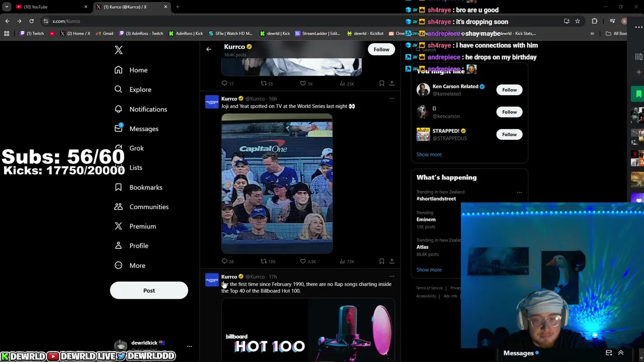Expand the Messages drawer arrows
Image resolution: width=644 pixels, height=362 pixels.
(621, 353)
